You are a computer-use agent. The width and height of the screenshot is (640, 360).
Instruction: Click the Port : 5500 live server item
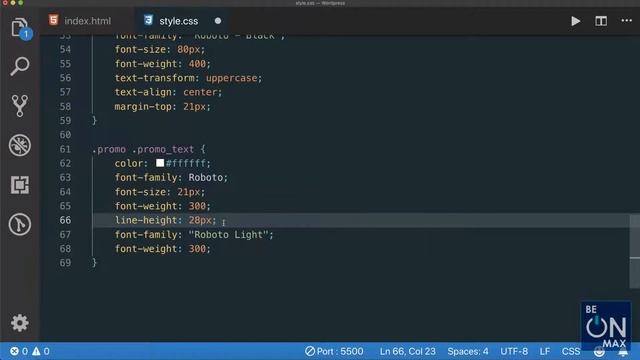pos(334,351)
